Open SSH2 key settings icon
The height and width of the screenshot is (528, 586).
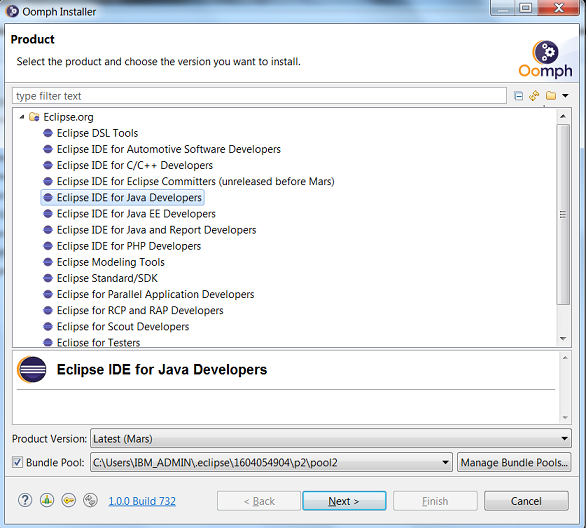click(x=69, y=500)
